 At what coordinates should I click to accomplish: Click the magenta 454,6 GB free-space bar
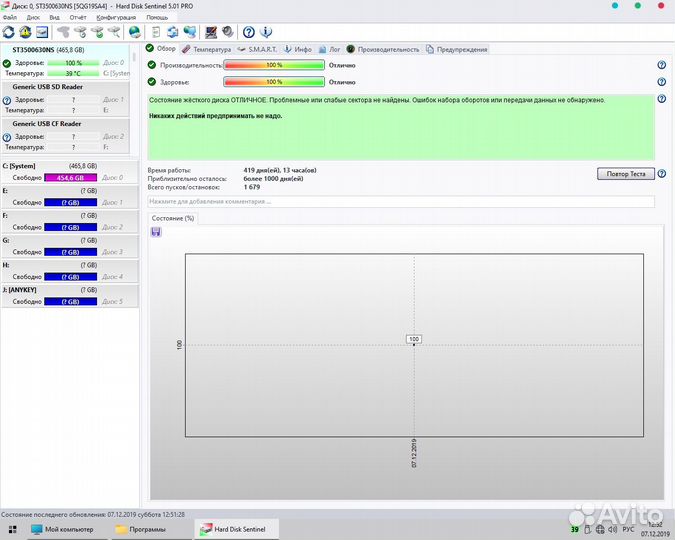71,177
